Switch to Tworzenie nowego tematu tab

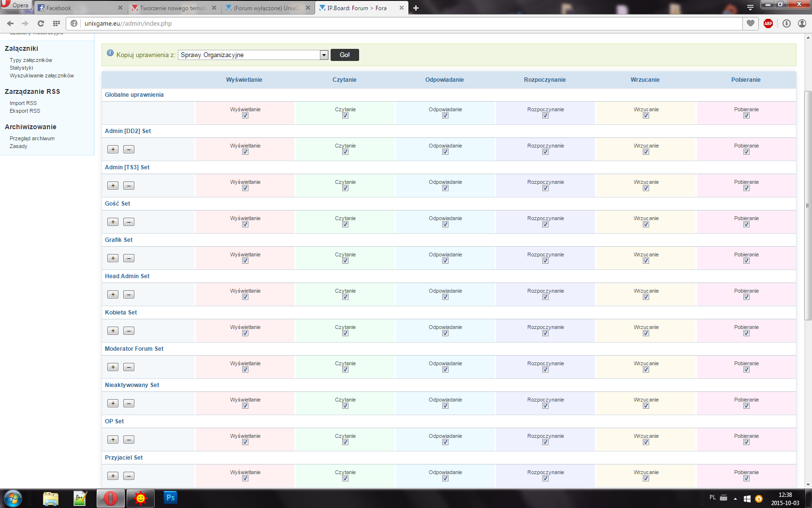[172, 8]
